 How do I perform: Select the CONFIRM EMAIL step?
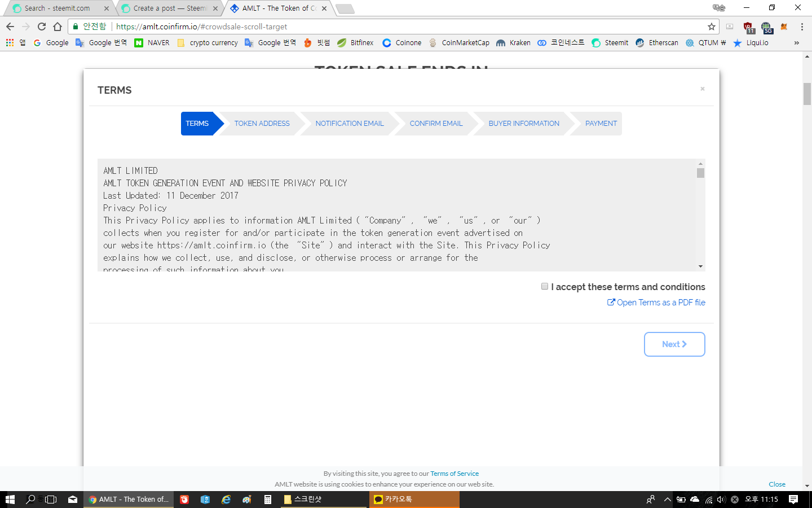[x=436, y=124]
